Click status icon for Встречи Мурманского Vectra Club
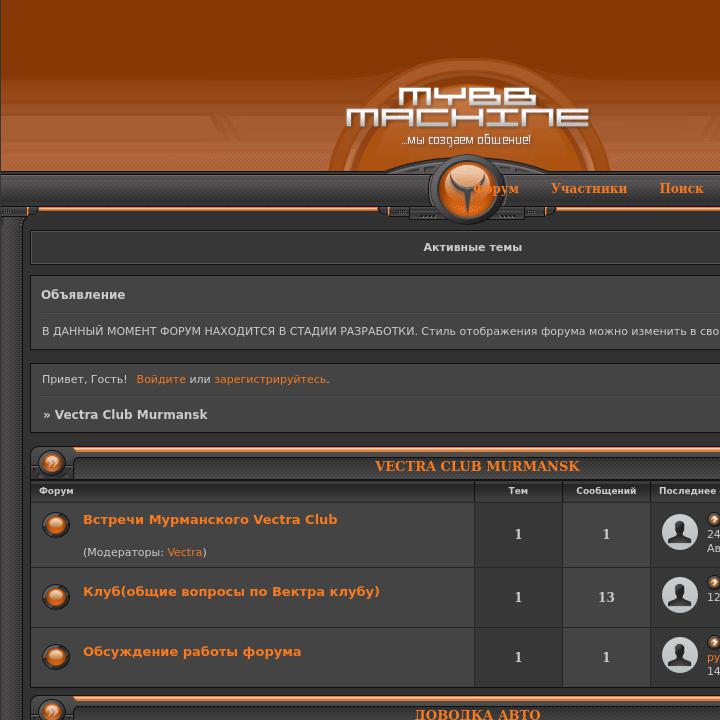Viewport: 720px width, 720px height. pyautogui.click(x=56, y=524)
